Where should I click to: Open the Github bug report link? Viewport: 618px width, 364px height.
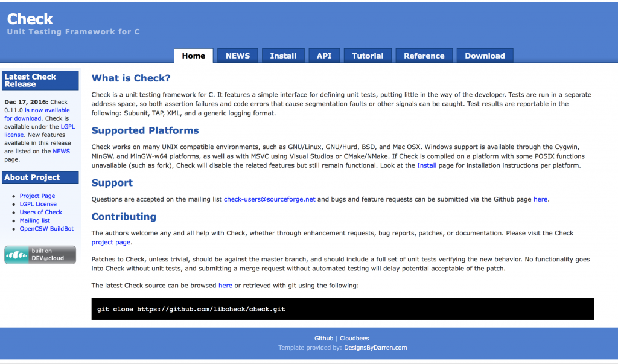click(x=540, y=199)
